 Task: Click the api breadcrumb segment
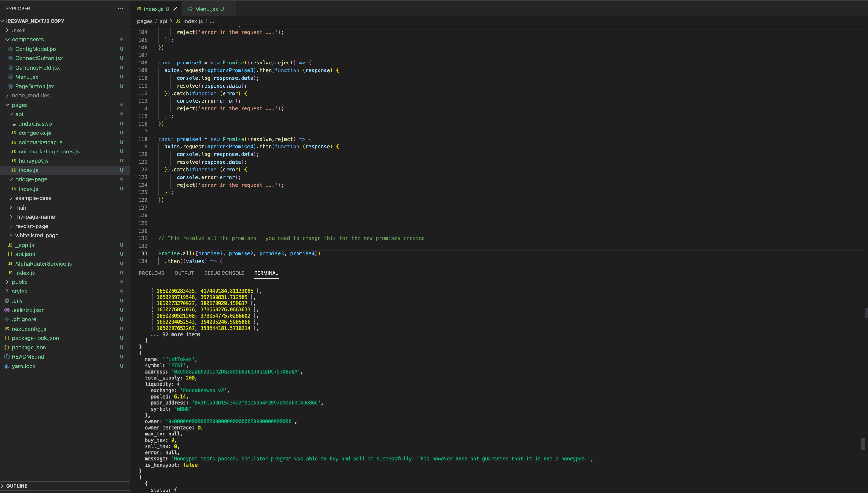(163, 21)
